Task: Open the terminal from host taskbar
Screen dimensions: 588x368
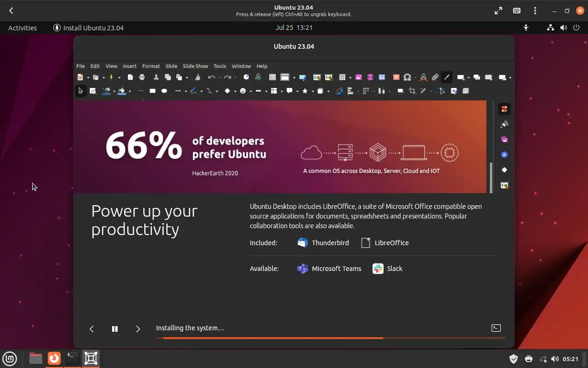Action: [72, 358]
